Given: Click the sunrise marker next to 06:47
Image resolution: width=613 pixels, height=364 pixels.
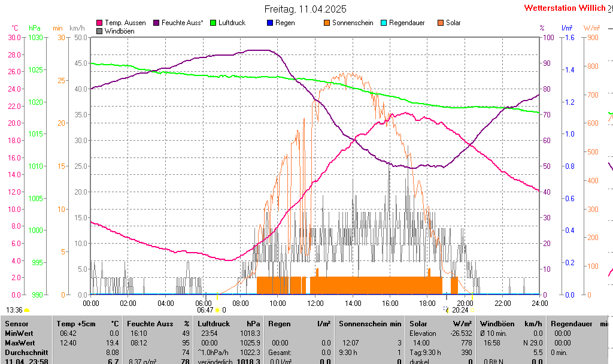Looking at the screenshot, I should tap(217, 310).
